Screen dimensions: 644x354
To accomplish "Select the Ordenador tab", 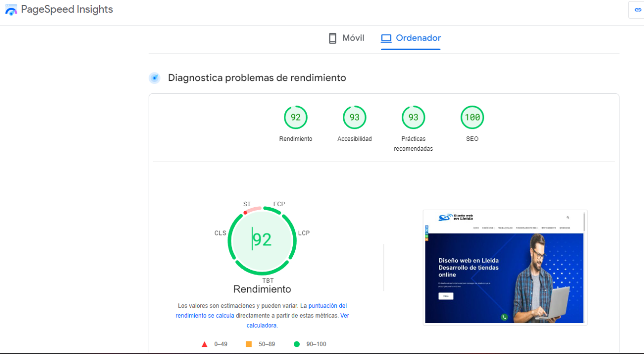I will (411, 38).
